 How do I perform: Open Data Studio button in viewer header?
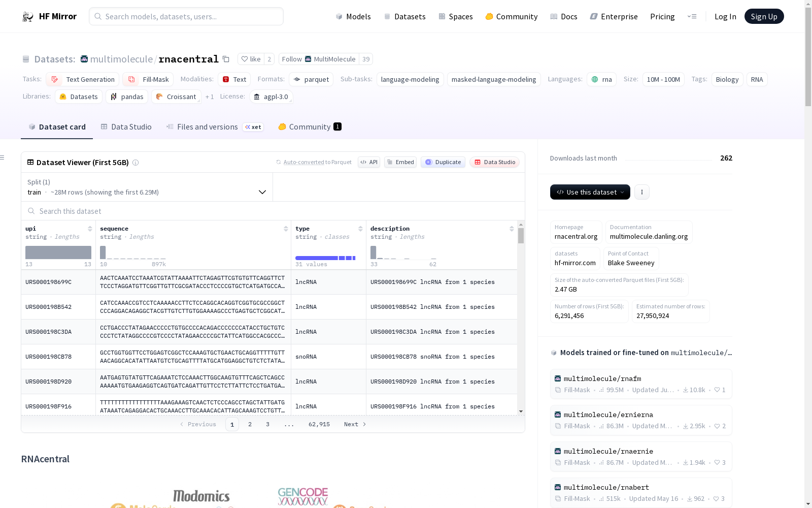[495, 162]
